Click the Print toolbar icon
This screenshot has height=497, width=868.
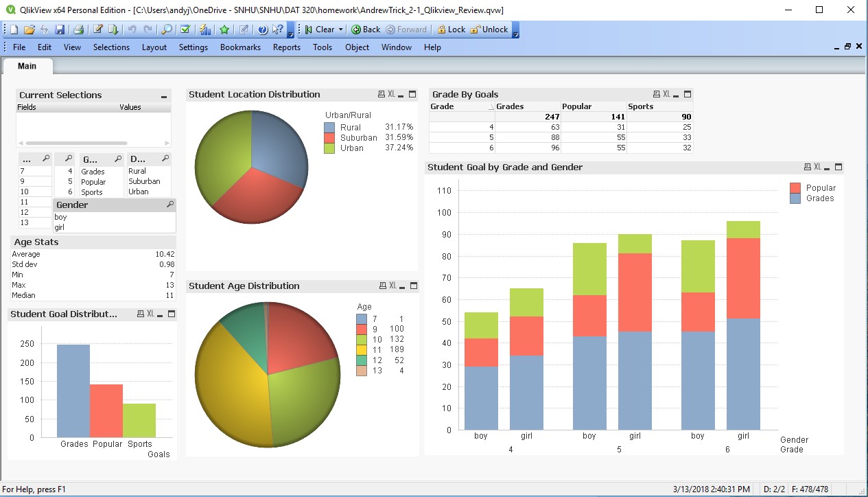[79, 30]
